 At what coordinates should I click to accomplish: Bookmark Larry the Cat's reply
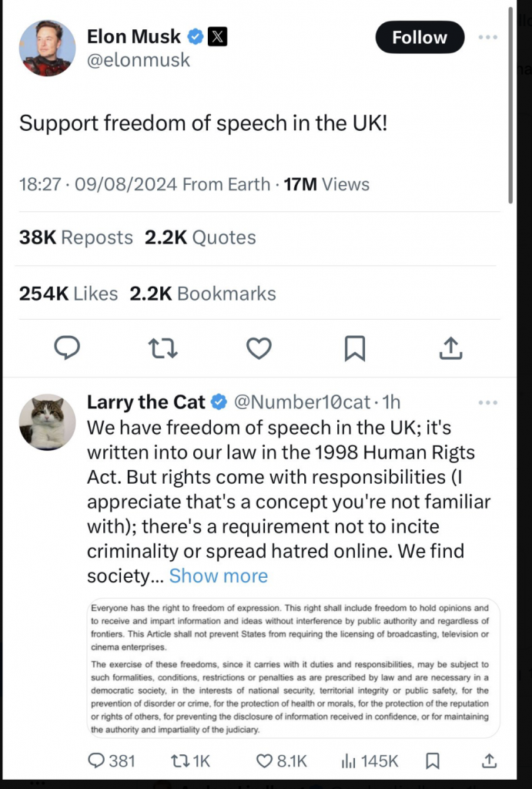433,760
